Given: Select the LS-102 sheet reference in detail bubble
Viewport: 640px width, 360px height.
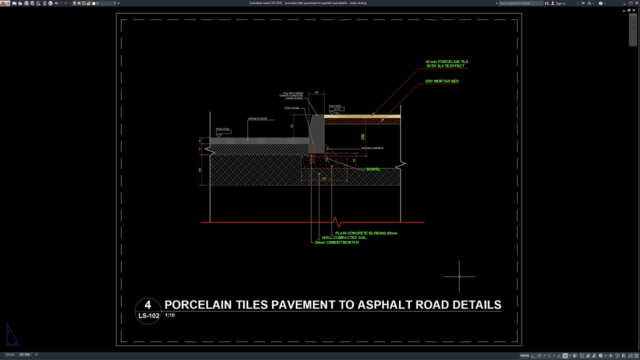Looking at the screenshot, I should 149,316.
